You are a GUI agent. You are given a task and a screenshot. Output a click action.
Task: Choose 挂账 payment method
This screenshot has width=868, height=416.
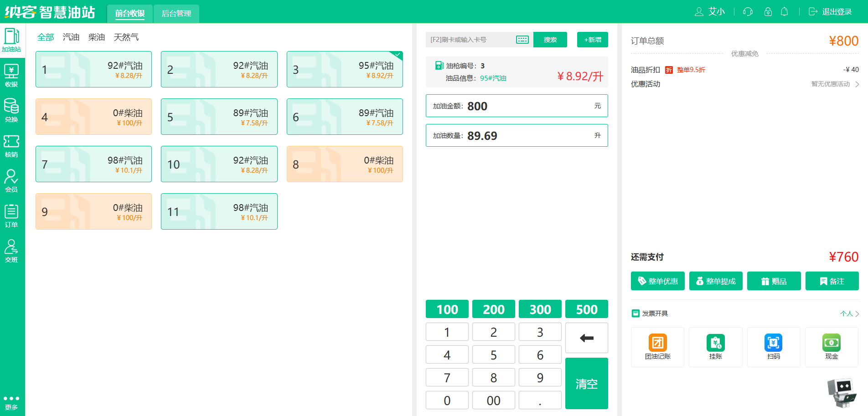tap(716, 347)
